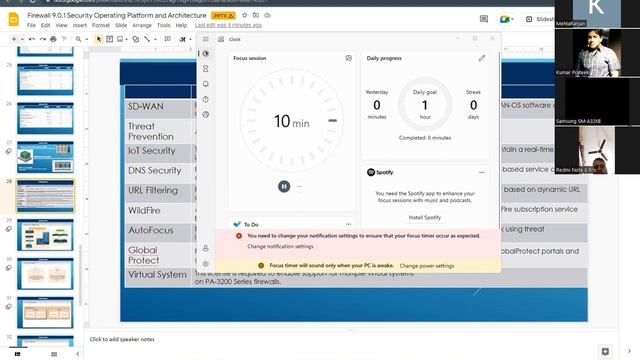Open the Insert image dropdown arrow
This screenshot has height=360, width=640.
tap(127, 40)
